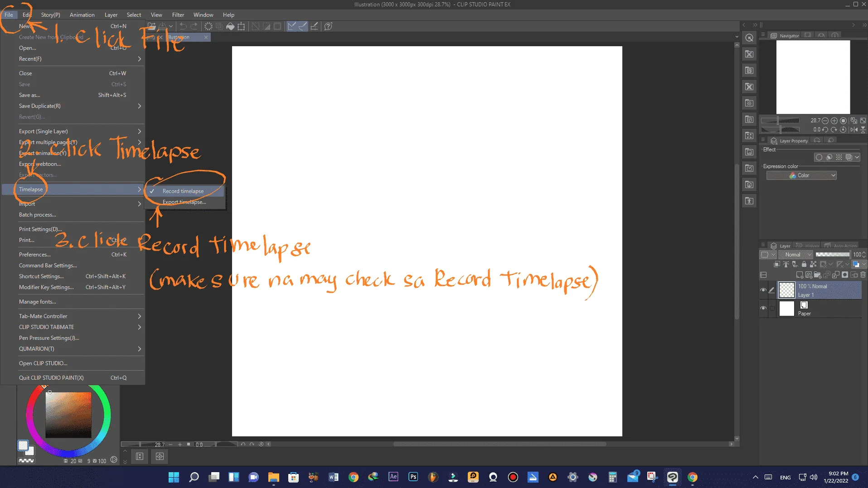Screen dimensions: 868x488
Task: Fit canvas to navigator window icon
Action: pos(854,121)
